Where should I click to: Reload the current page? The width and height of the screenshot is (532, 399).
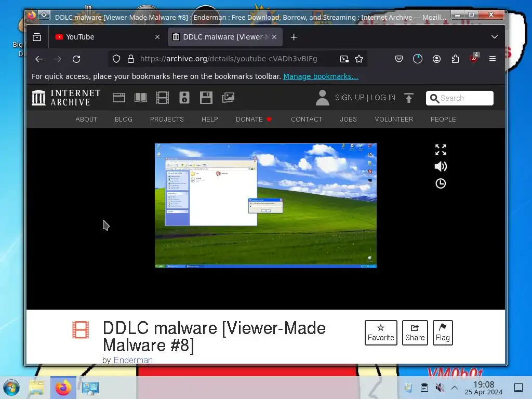click(x=76, y=59)
